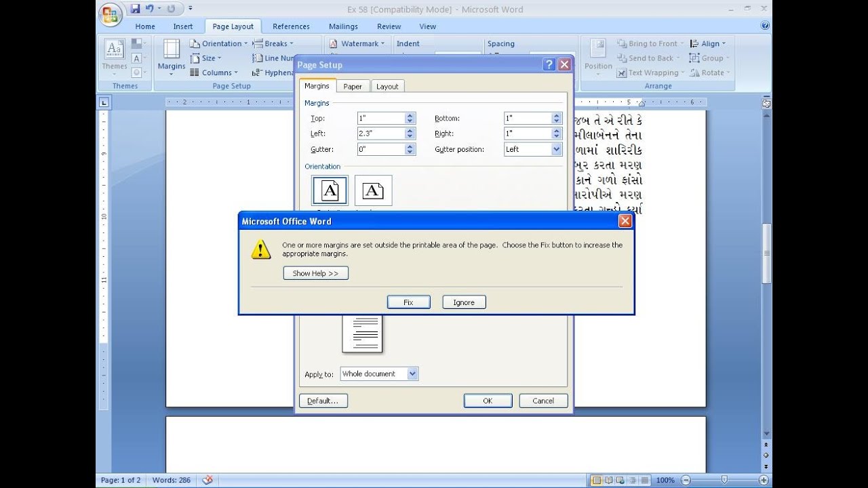The height and width of the screenshot is (488, 868).
Task: Open the Align menu in Arrange group
Action: [x=707, y=43]
